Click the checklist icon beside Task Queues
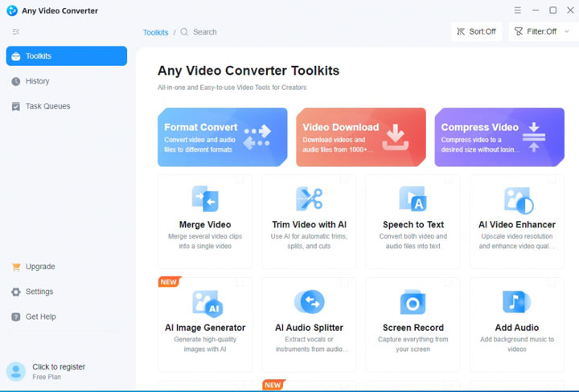Viewport: 579px width, 392px height. point(16,107)
